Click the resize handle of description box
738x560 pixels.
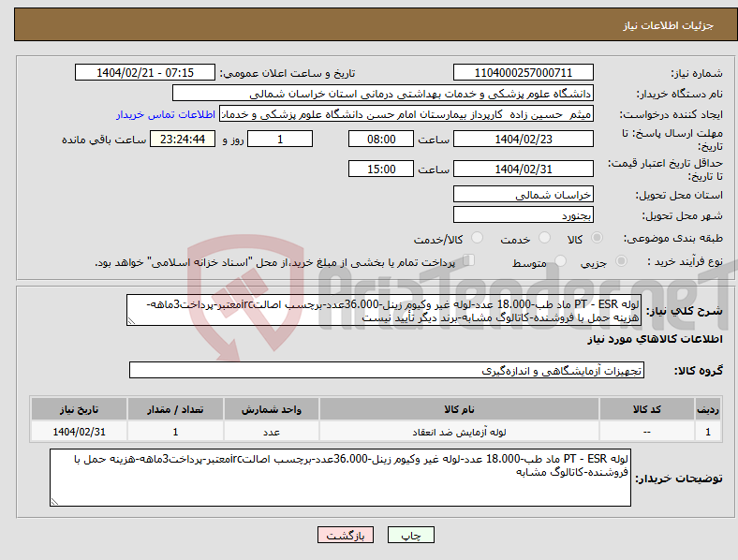(131, 321)
